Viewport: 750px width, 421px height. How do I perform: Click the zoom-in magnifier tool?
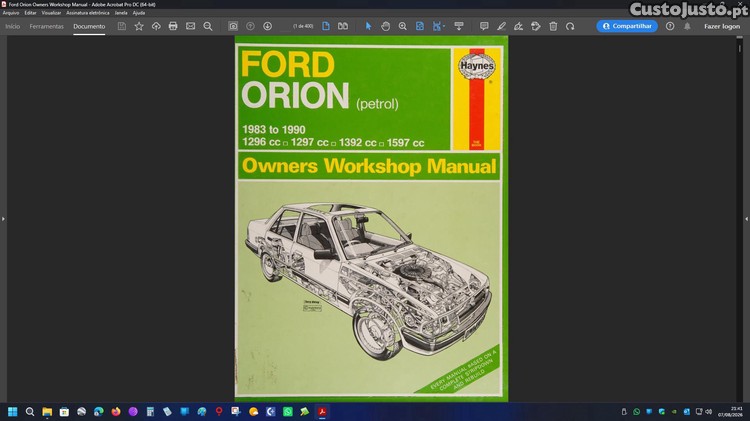pos(403,26)
